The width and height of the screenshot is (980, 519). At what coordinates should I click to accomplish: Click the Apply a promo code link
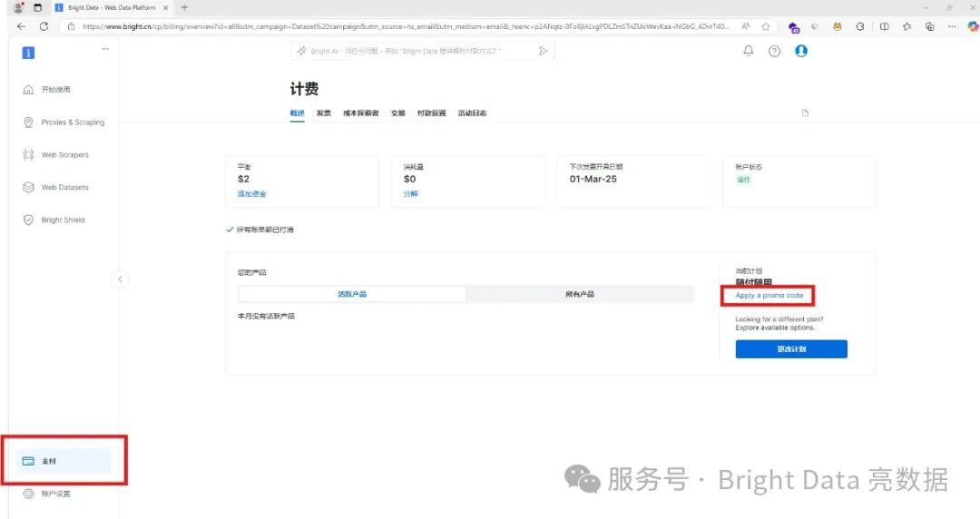(769, 296)
